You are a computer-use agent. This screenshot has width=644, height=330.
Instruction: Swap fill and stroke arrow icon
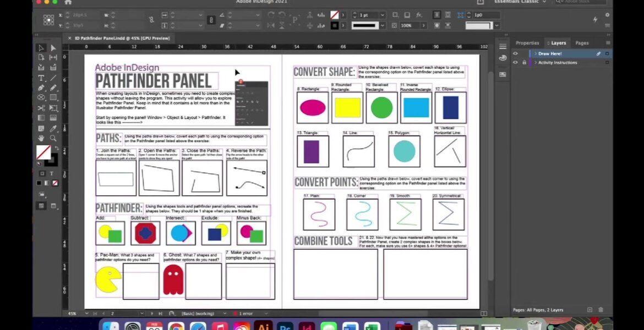click(x=56, y=148)
